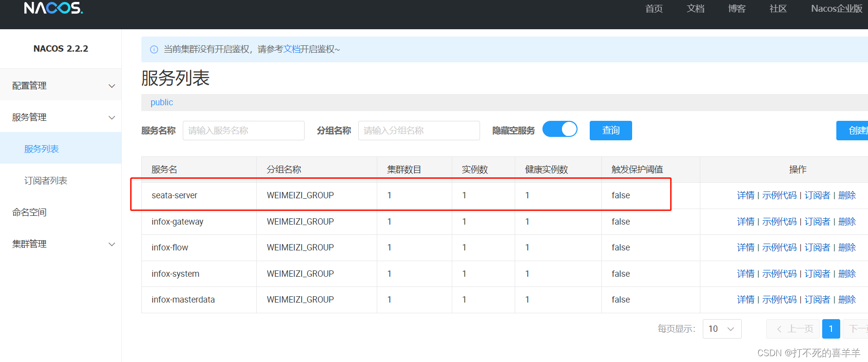Open 示例代码 for infox-masterdata

tap(779, 300)
